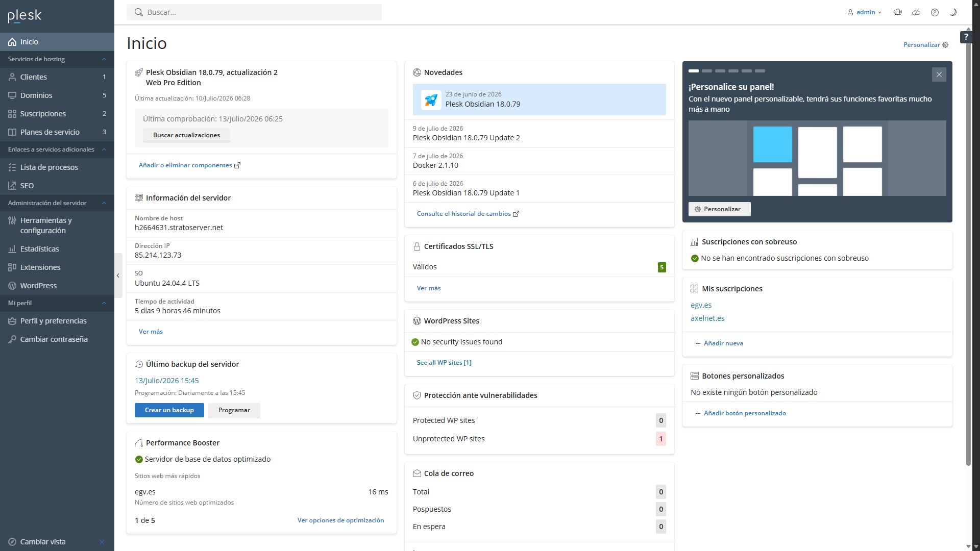
Task: Collapse the Mi perfil section
Action: click(x=104, y=303)
